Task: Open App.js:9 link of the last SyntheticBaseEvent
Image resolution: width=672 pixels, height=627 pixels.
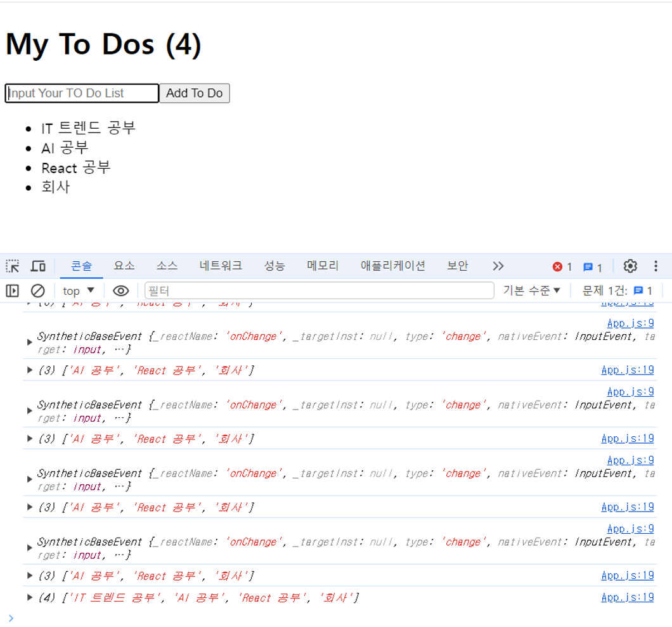Action: pyautogui.click(x=630, y=529)
